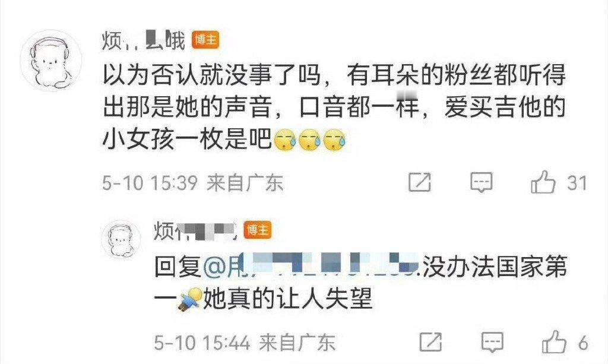Share the first comment via repost icon

point(420,182)
